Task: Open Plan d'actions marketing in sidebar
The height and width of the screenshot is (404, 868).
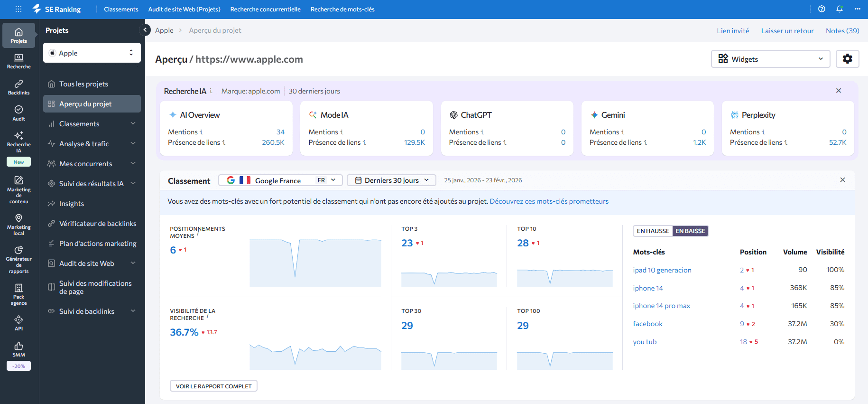Action: pyautogui.click(x=92, y=244)
